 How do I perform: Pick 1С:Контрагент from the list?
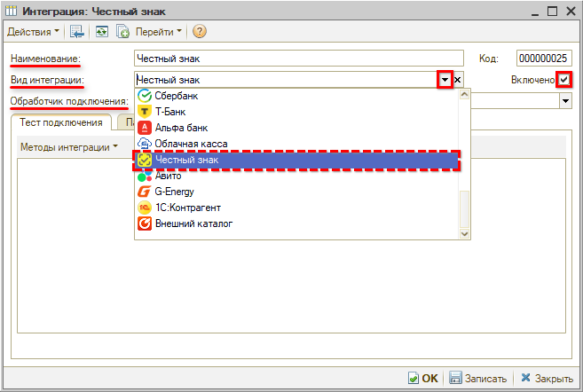(189, 208)
